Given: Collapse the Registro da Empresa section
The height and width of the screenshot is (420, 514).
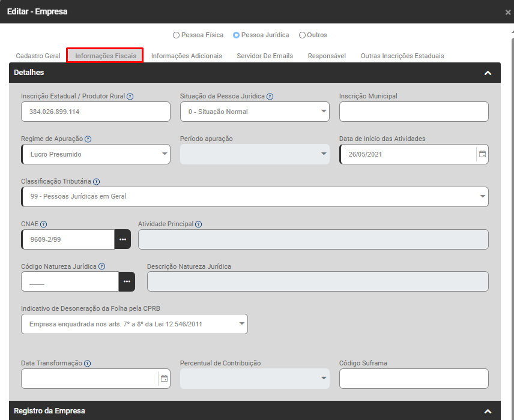Looking at the screenshot, I should click(488, 411).
